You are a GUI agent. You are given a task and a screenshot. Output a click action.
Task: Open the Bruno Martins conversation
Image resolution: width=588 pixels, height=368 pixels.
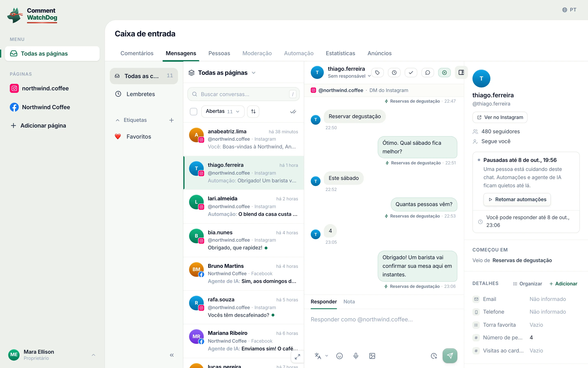(x=243, y=274)
